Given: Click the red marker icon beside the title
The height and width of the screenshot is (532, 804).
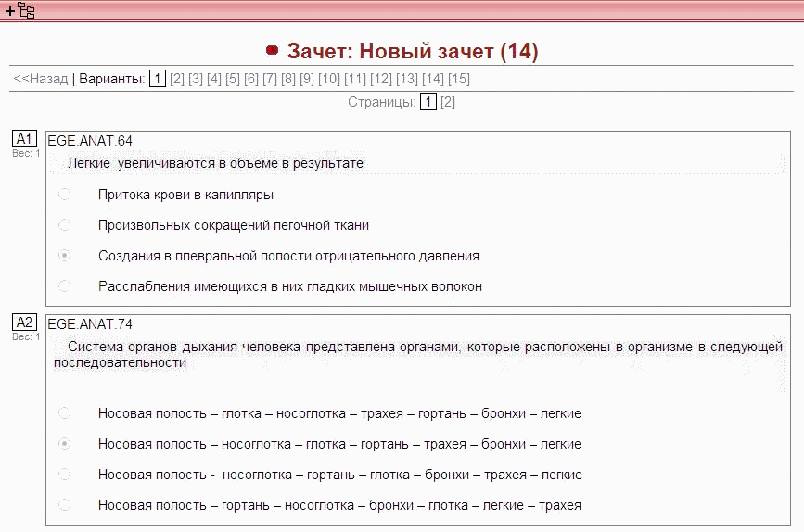Looking at the screenshot, I should [x=272, y=51].
